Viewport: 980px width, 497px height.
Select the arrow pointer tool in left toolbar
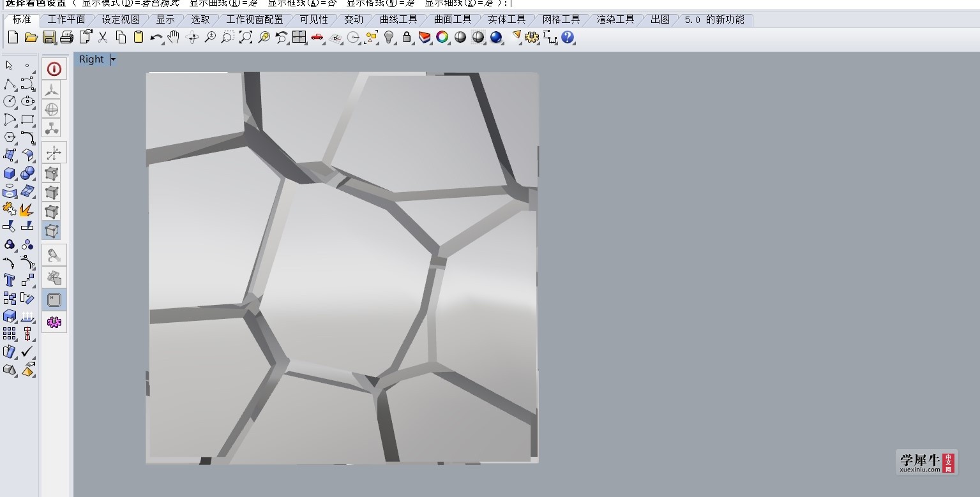(9, 66)
